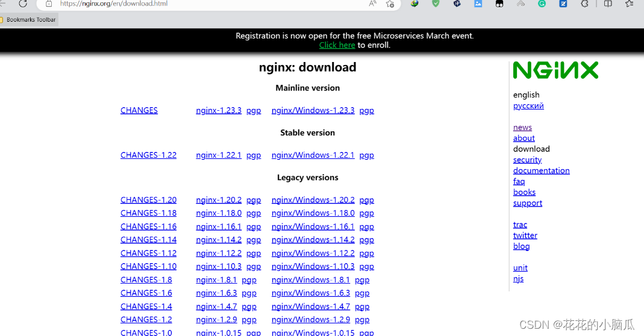Open pgp signature next to nginx-1.22.1
This screenshot has height=336, width=644.
click(x=254, y=155)
